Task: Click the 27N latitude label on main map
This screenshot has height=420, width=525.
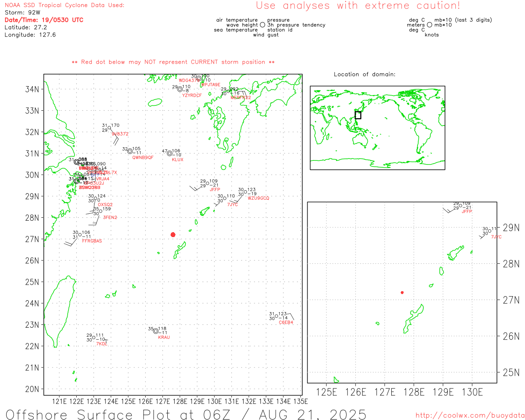Action: [32, 239]
